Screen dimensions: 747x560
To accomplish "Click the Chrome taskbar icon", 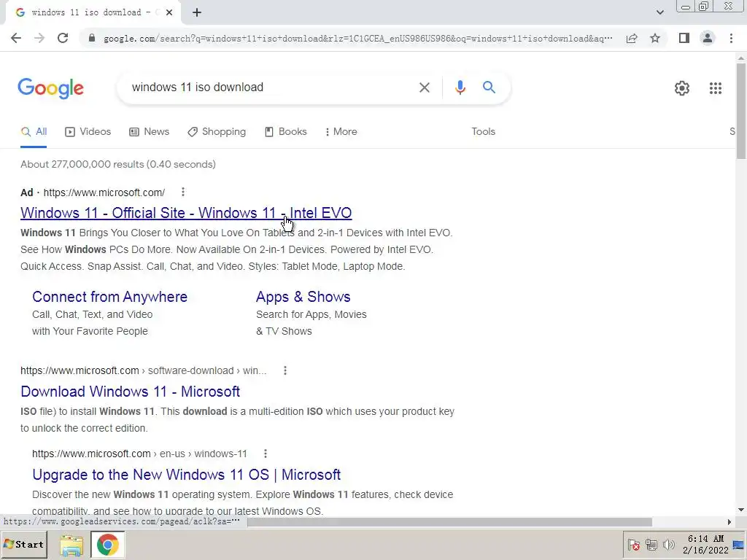I will [x=108, y=545].
